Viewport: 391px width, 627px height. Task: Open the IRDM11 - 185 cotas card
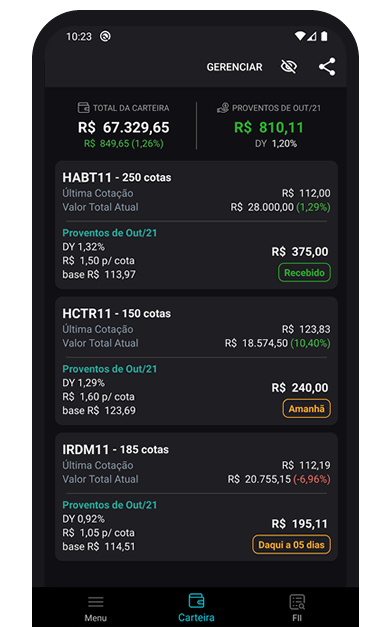click(x=196, y=497)
